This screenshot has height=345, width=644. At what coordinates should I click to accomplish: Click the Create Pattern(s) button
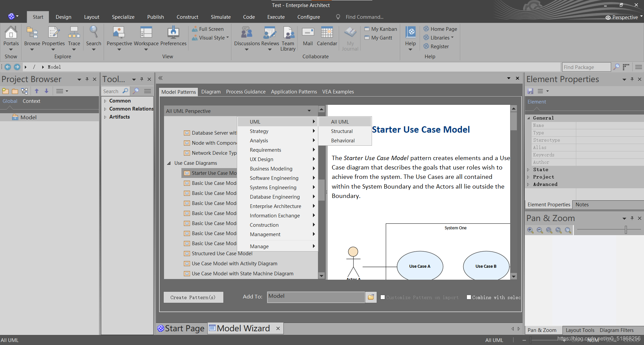(x=193, y=297)
